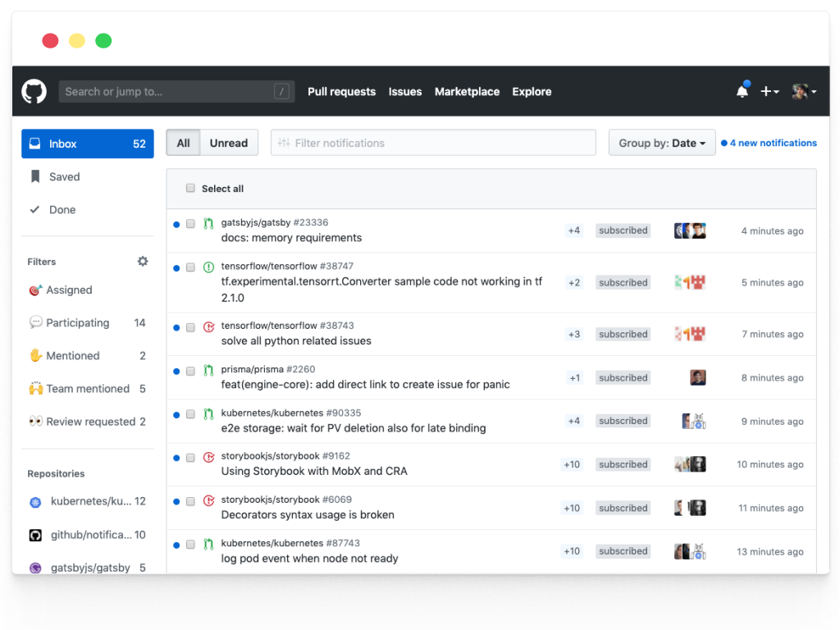Select the Done checkmark filter
The height and width of the screenshot is (630, 840).
[x=34, y=209]
